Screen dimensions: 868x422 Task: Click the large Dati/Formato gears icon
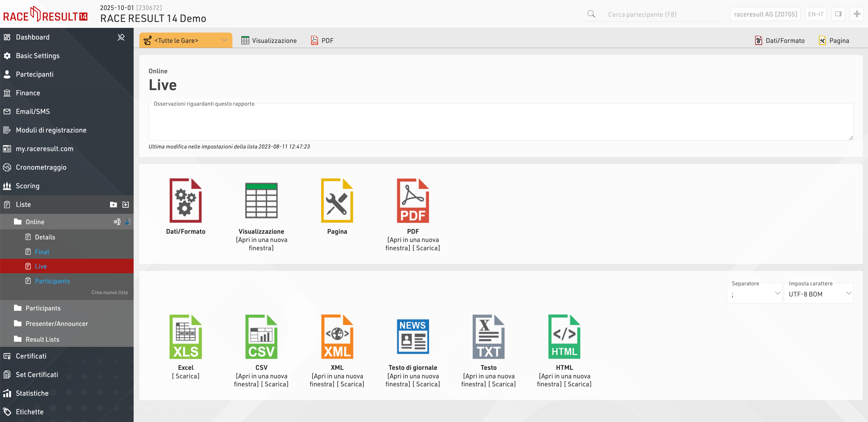(185, 200)
